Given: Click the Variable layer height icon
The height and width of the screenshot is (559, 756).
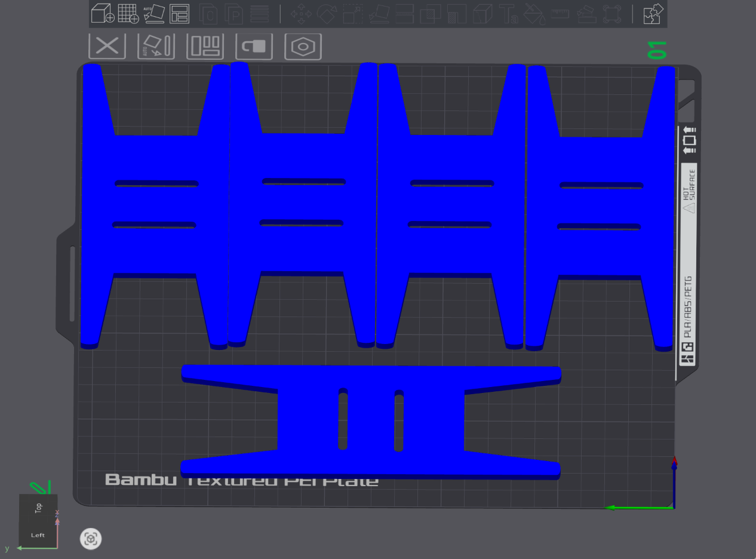Looking at the screenshot, I should [259, 13].
